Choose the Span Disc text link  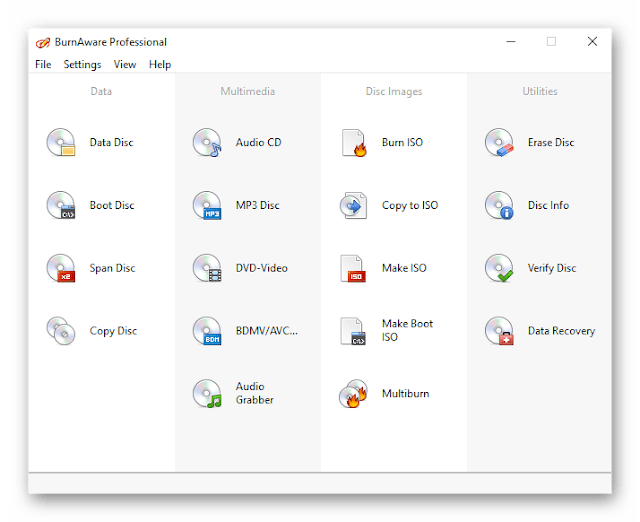(112, 268)
